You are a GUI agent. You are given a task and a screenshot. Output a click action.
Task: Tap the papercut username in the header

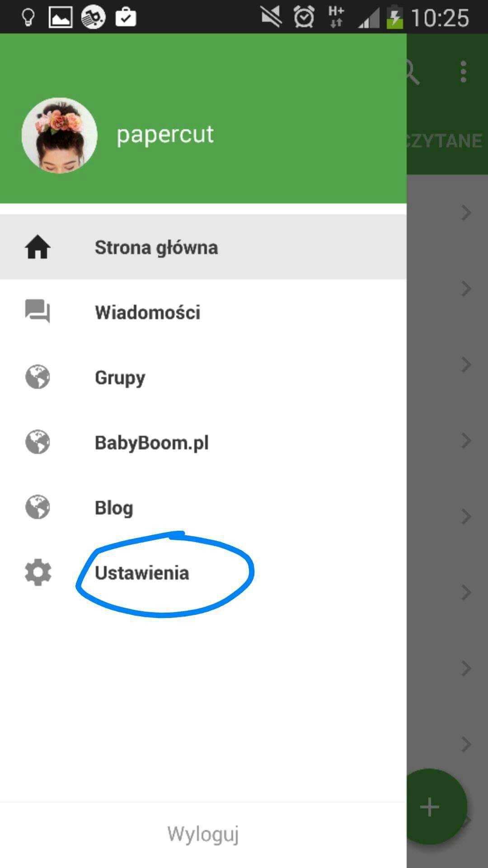[x=165, y=135]
